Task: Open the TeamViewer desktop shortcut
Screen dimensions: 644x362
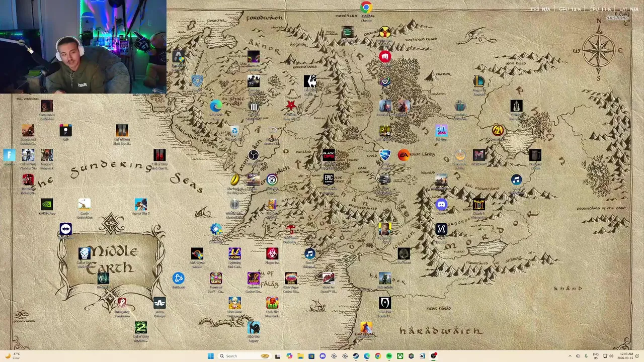Action: point(65,230)
